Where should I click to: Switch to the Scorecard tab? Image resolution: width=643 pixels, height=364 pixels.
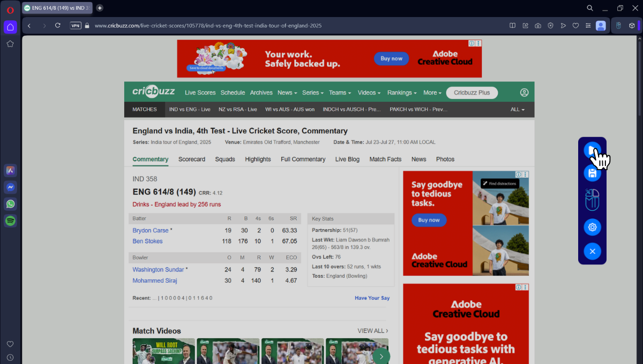pyautogui.click(x=192, y=159)
